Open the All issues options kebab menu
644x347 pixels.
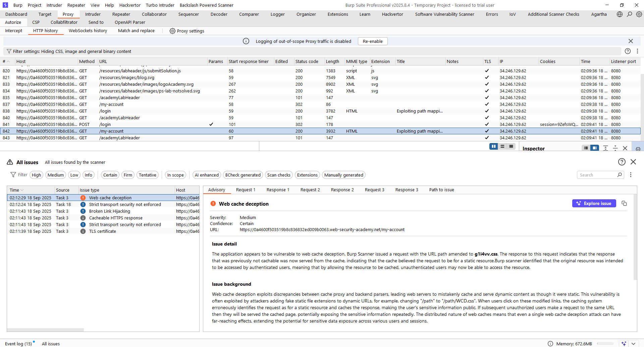coord(631,175)
